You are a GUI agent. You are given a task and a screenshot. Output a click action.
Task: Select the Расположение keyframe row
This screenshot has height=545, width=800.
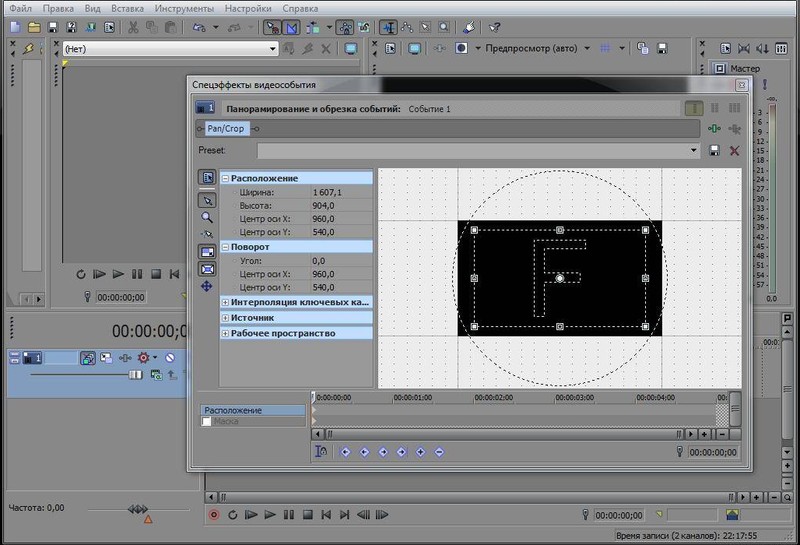coord(253,410)
